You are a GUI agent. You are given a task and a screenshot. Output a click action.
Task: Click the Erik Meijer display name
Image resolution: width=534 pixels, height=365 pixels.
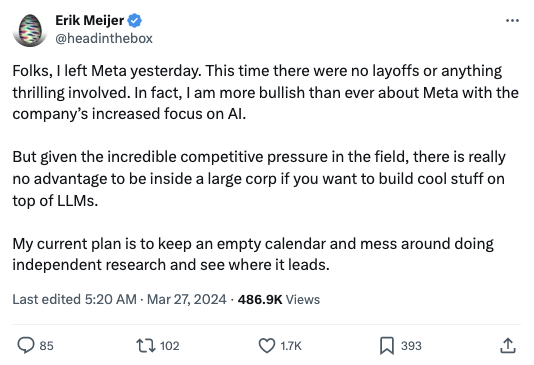point(90,20)
